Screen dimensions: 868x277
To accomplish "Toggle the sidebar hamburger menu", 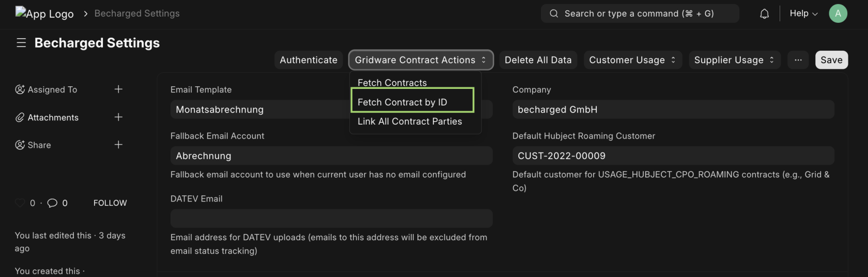I will [21, 43].
